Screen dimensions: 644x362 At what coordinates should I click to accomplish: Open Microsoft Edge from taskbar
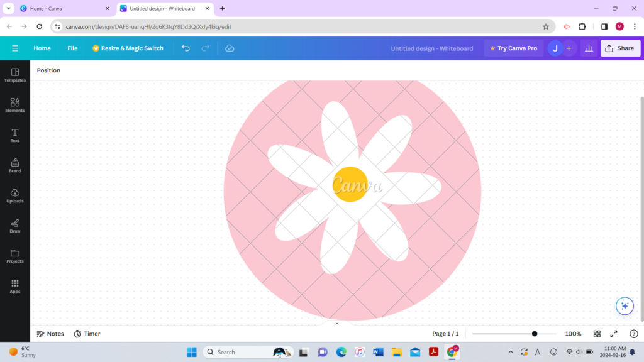(x=341, y=352)
